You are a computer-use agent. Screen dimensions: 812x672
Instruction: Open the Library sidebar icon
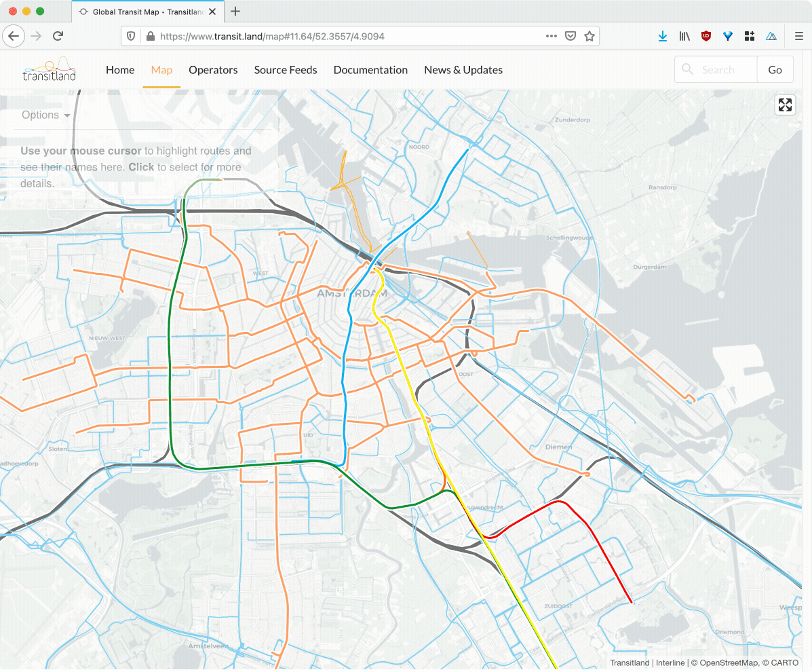(x=684, y=36)
